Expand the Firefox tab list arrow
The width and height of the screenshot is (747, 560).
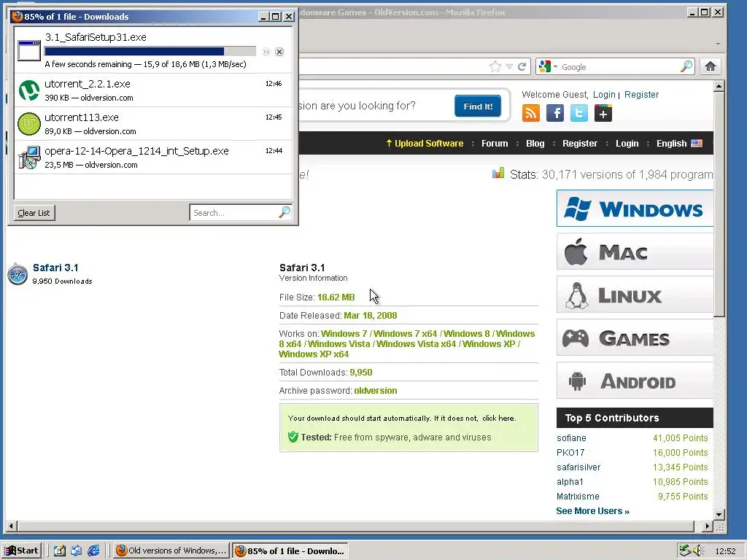718,43
